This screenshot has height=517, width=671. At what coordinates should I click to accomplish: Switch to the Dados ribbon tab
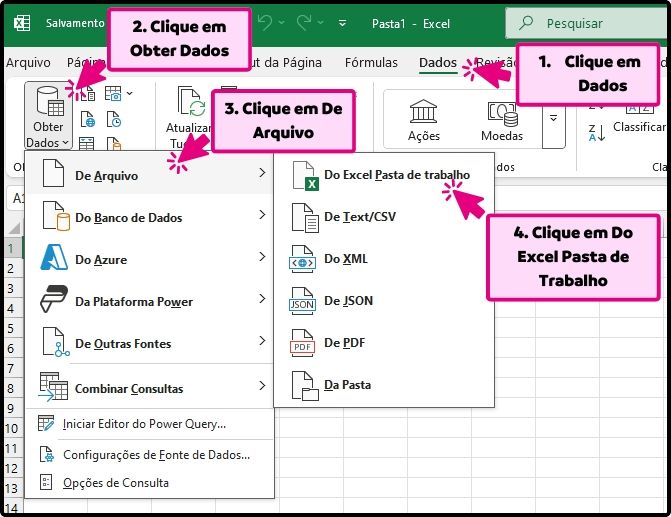point(438,63)
